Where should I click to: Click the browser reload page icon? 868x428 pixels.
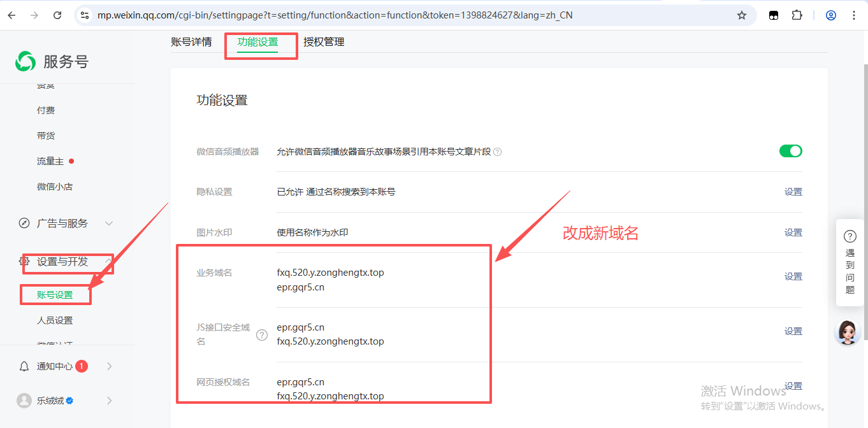coord(57,15)
